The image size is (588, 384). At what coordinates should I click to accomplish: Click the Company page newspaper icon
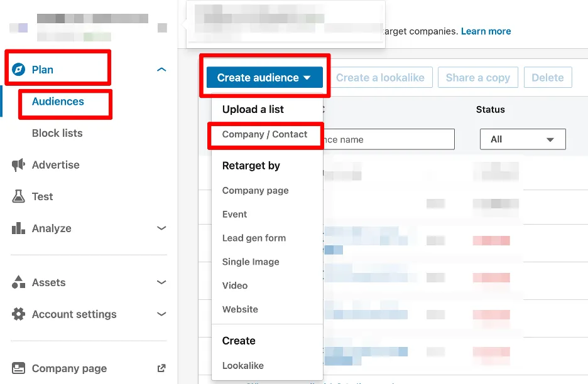[x=19, y=368]
